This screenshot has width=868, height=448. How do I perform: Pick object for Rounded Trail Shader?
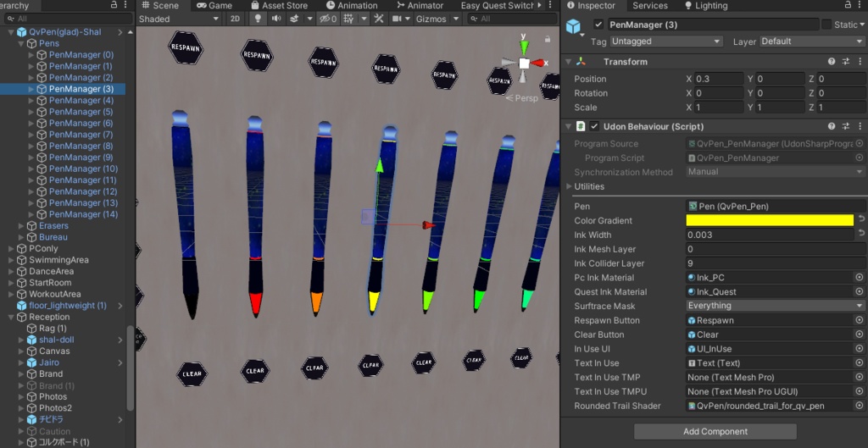click(x=860, y=406)
